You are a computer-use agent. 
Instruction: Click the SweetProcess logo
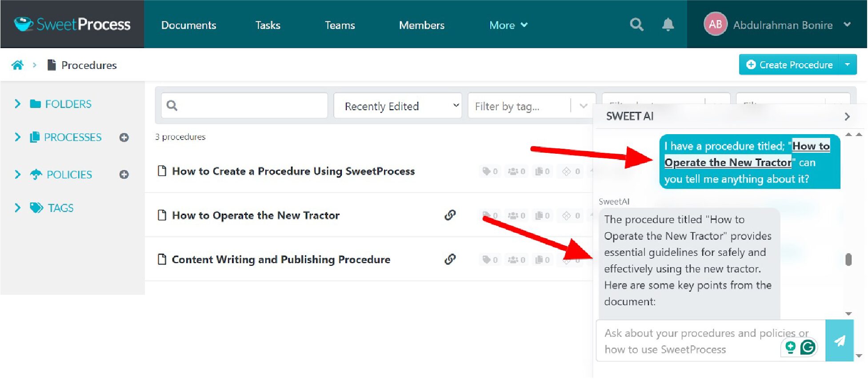[72, 24]
